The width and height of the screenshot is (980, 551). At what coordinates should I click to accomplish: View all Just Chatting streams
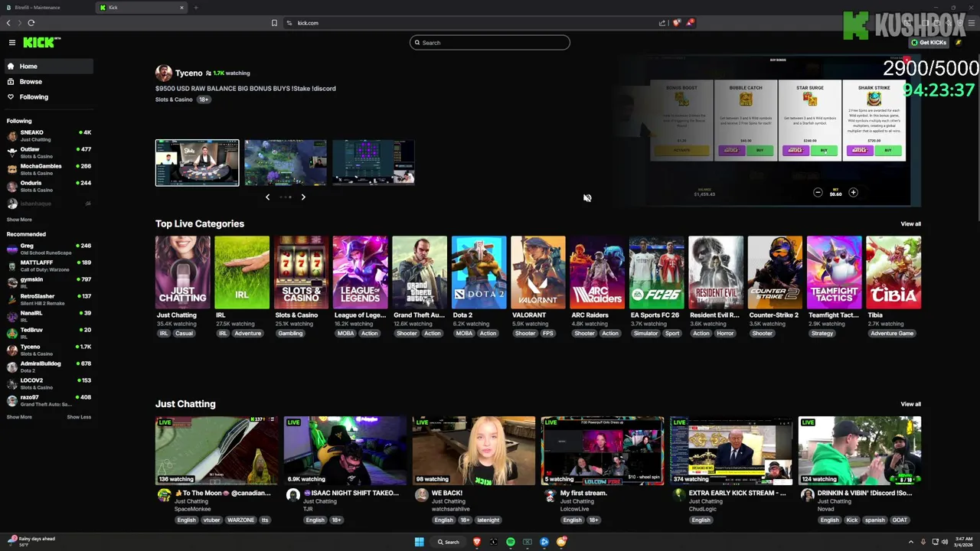pyautogui.click(x=910, y=404)
